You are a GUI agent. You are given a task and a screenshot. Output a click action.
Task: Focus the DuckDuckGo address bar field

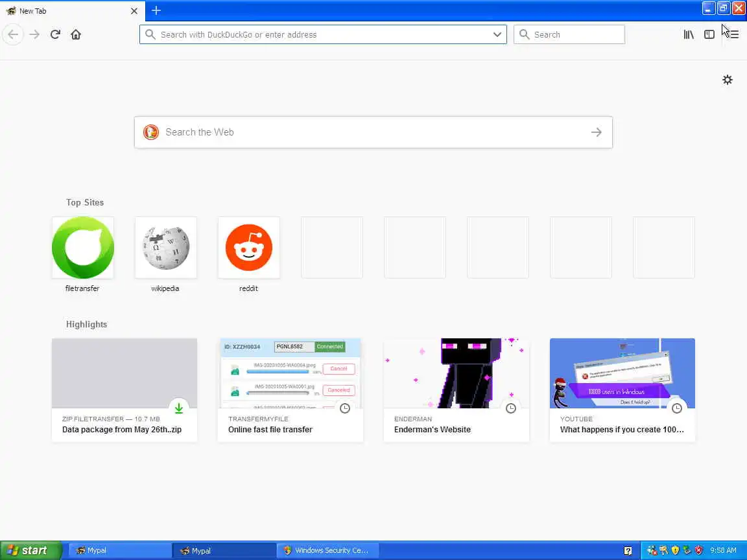point(323,34)
